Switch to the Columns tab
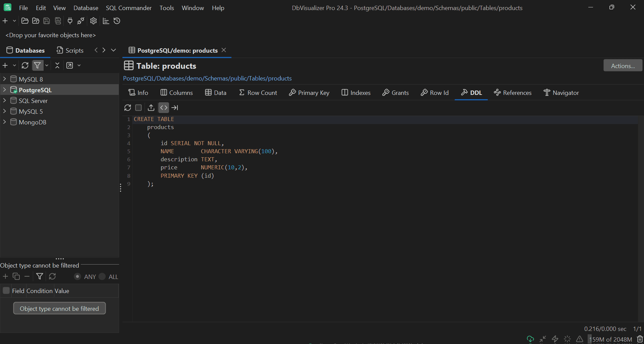The width and height of the screenshot is (644, 344). click(x=176, y=93)
